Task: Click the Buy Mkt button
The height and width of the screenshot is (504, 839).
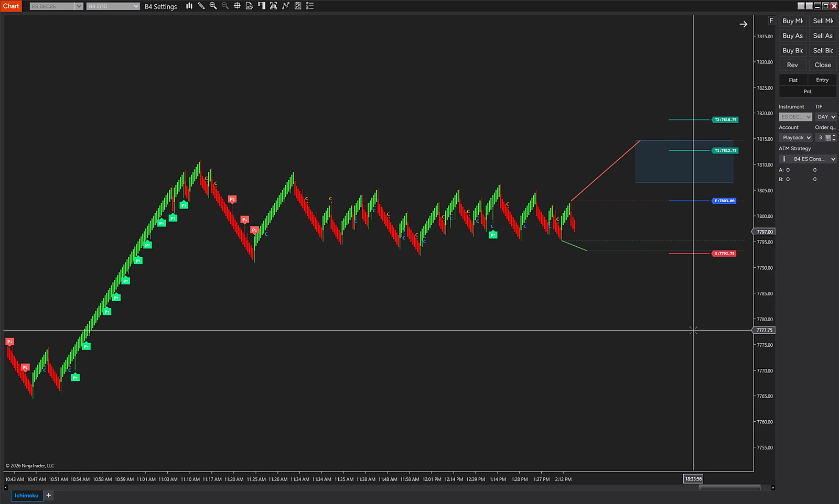Action: pos(792,21)
